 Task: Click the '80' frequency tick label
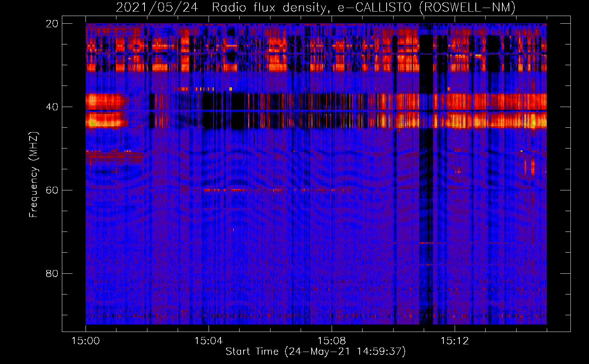point(52,273)
